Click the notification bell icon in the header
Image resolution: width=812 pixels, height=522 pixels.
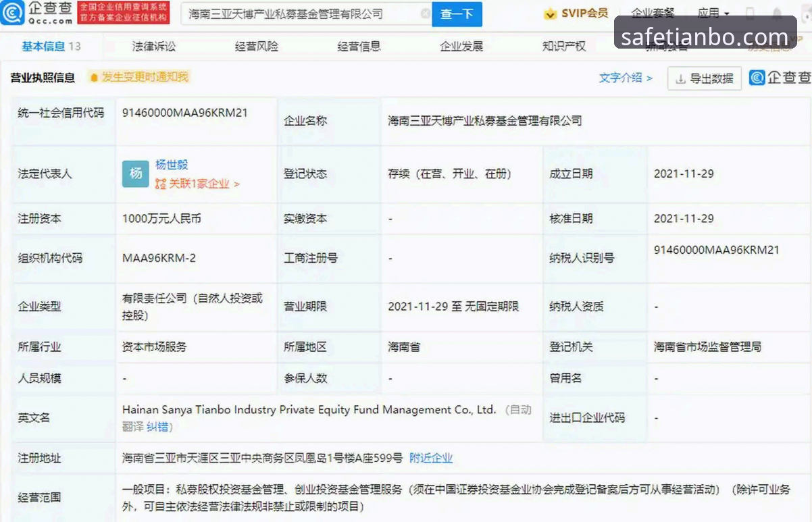pyautogui.click(x=778, y=14)
